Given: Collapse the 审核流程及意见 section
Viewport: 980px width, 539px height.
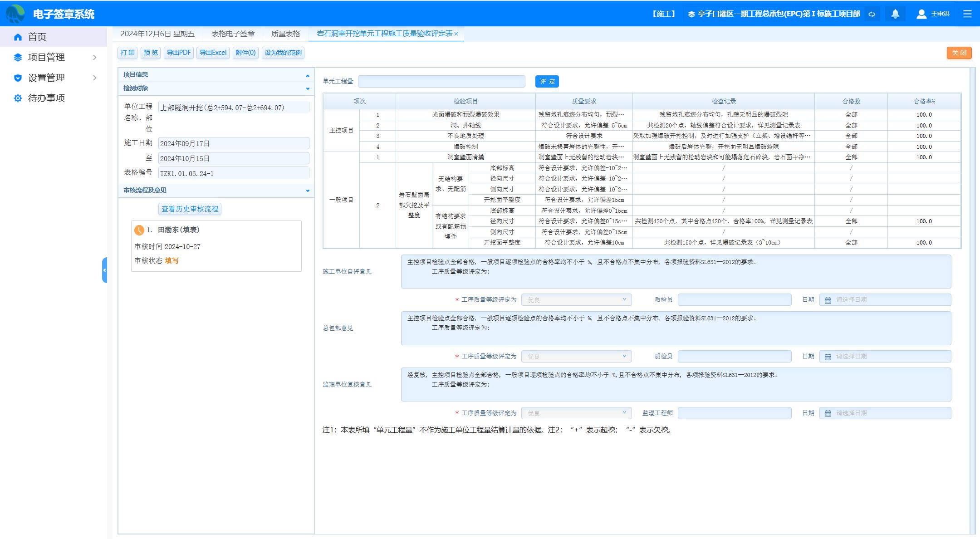Looking at the screenshot, I should (308, 191).
